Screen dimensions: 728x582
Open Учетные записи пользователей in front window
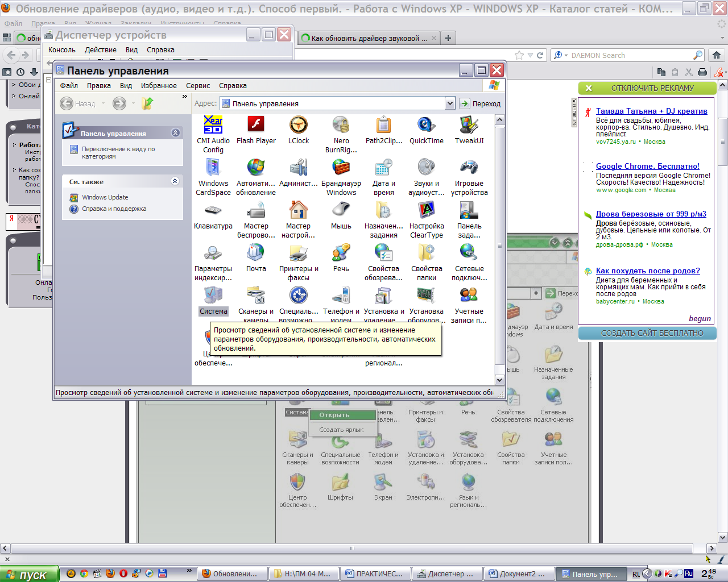(x=469, y=305)
